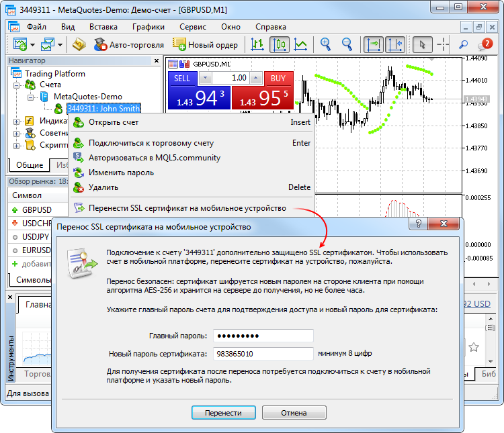Image resolution: width=504 pixels, height=433 pixels.
Task: Toggle Авто-торговля button
Action: [129, 45]
